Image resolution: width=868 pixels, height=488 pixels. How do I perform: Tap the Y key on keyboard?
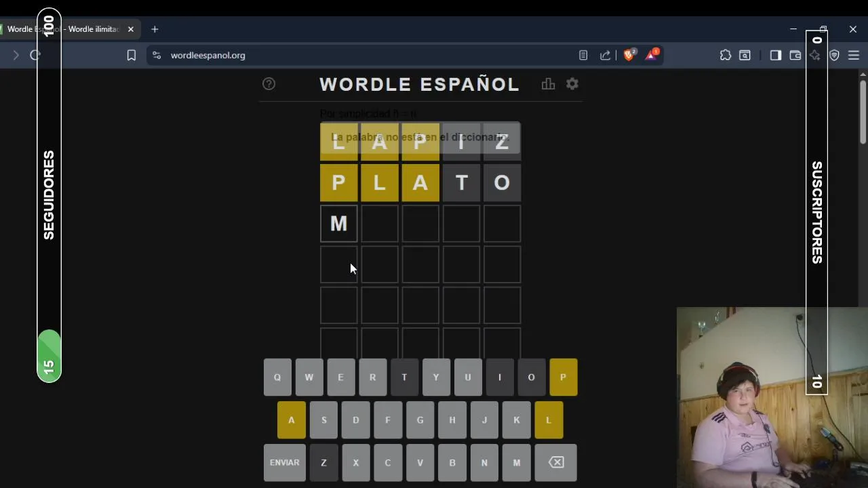(x=436, y=377)
